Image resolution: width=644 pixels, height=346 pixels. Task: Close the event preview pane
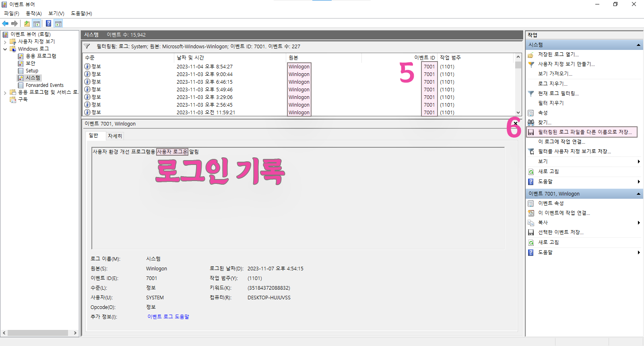click(516, 124)
